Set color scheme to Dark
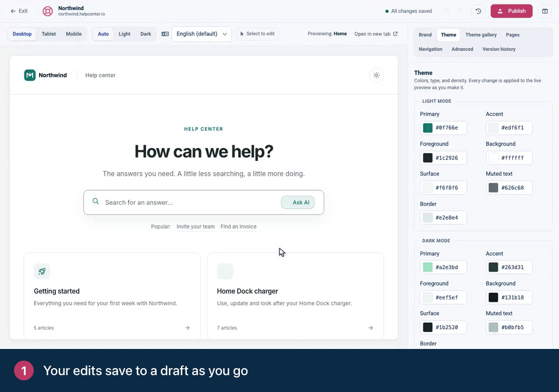Screen dimensions: 559x392 146,34
